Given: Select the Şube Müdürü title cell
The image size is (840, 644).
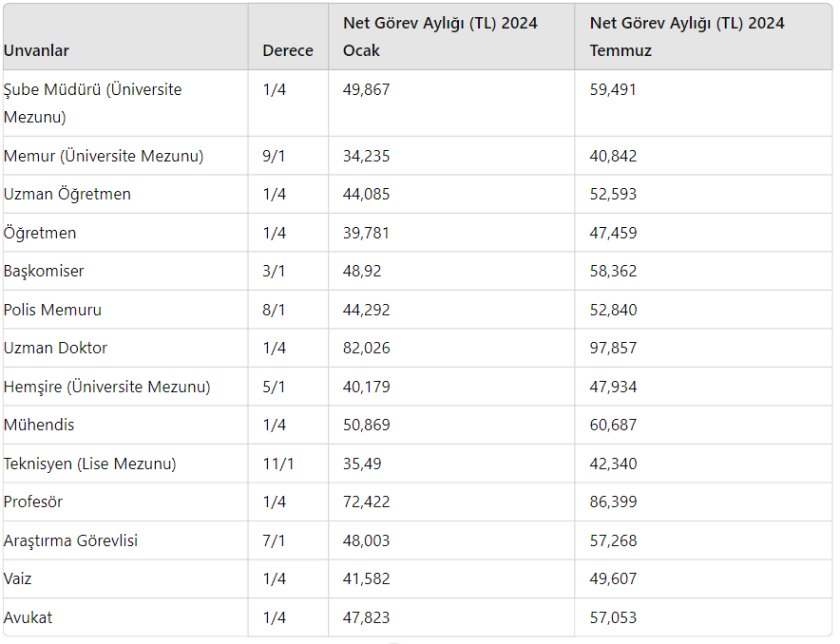Looking at the screenshot, I should 92,104.
